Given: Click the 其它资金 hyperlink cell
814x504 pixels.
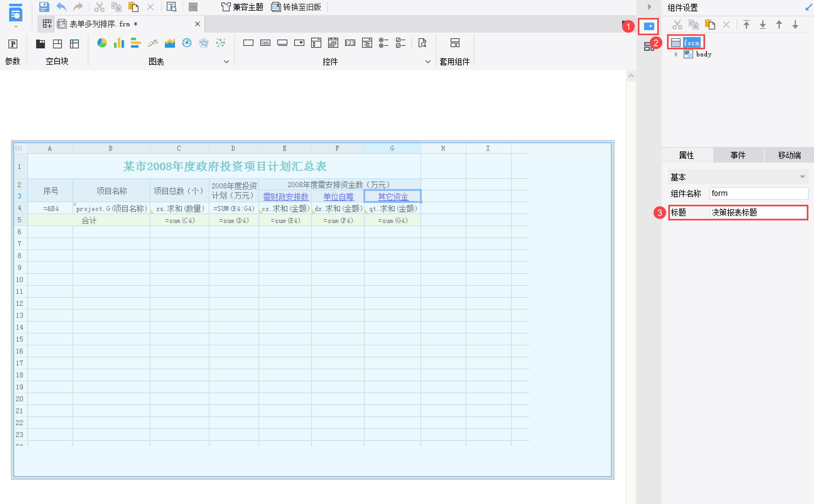Looking at the screenshot, I should (x=393, y=197).
